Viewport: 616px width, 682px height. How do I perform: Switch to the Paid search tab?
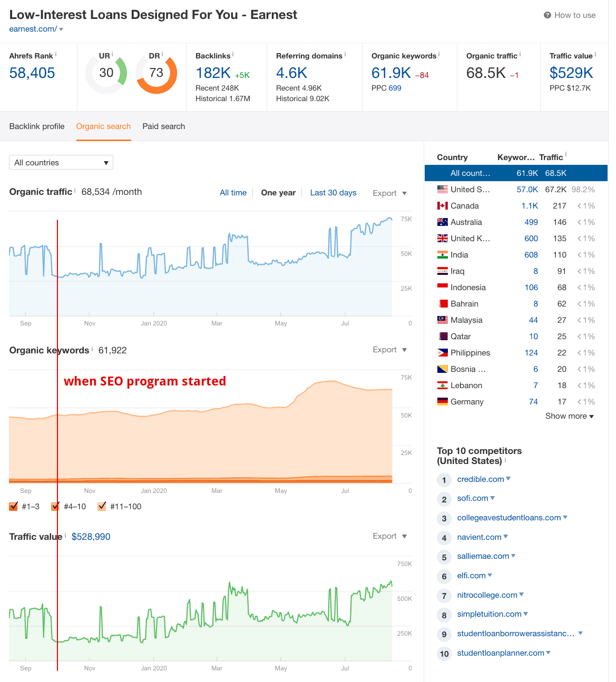click(x=164, y=126)
